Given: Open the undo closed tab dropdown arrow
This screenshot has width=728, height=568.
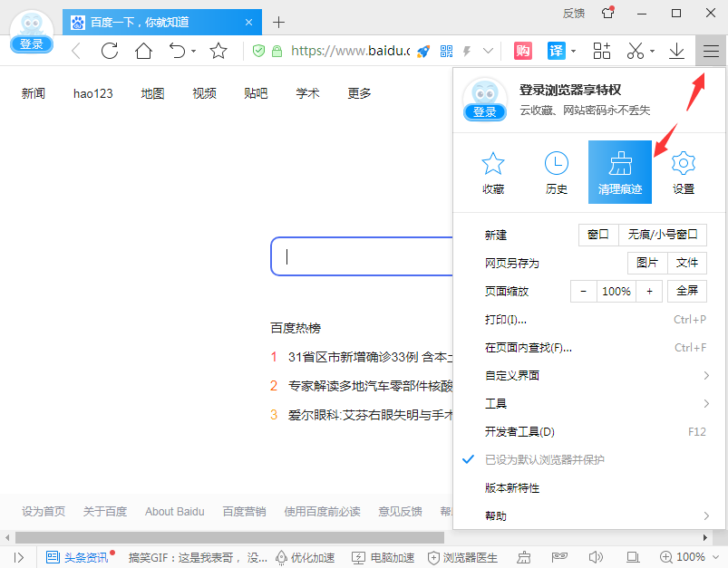Looking at the screenshot, I should pos(194,51).
